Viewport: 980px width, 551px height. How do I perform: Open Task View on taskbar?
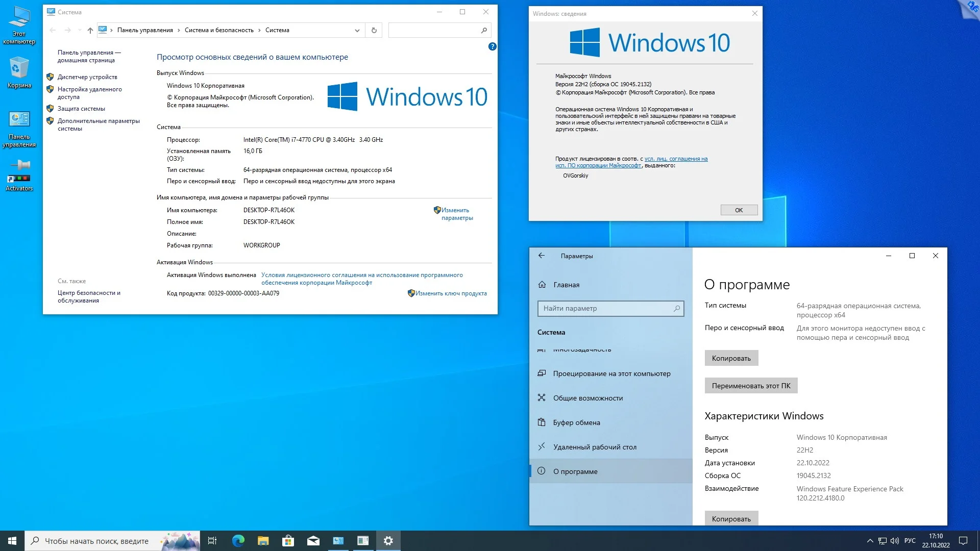(212, 541)
